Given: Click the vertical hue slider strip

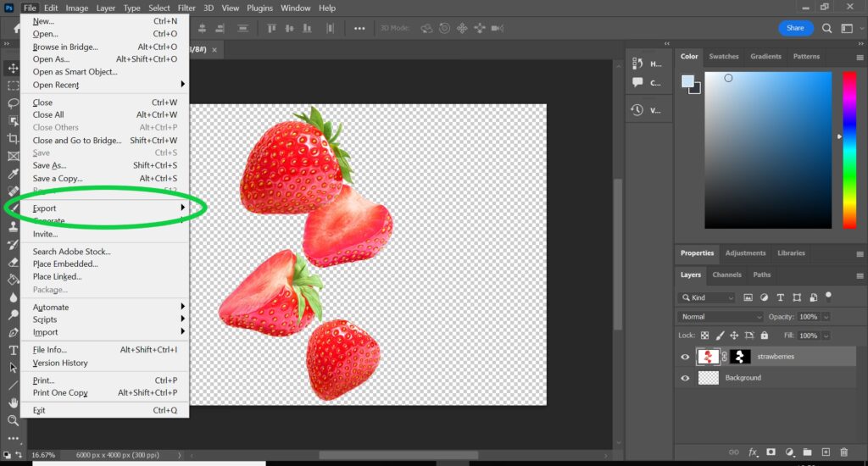Looking at the screenshot, I should pos(849,150).
